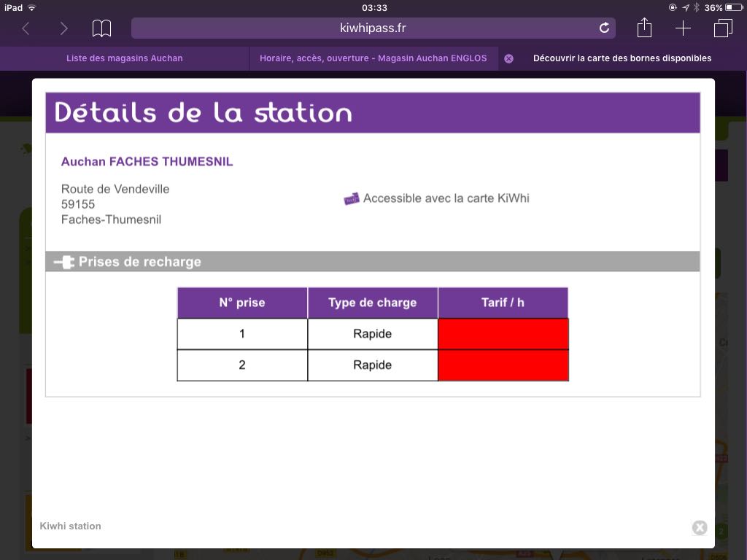This screenshot has width=747, height=560.
Task: Select postal code 59155
Action: click(78, 204)
